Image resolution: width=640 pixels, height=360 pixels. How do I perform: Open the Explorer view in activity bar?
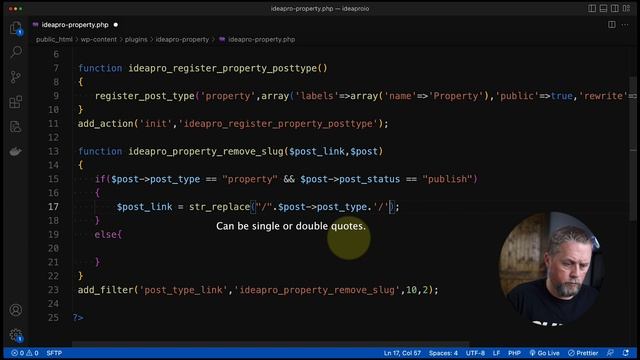tap(16, 28)
